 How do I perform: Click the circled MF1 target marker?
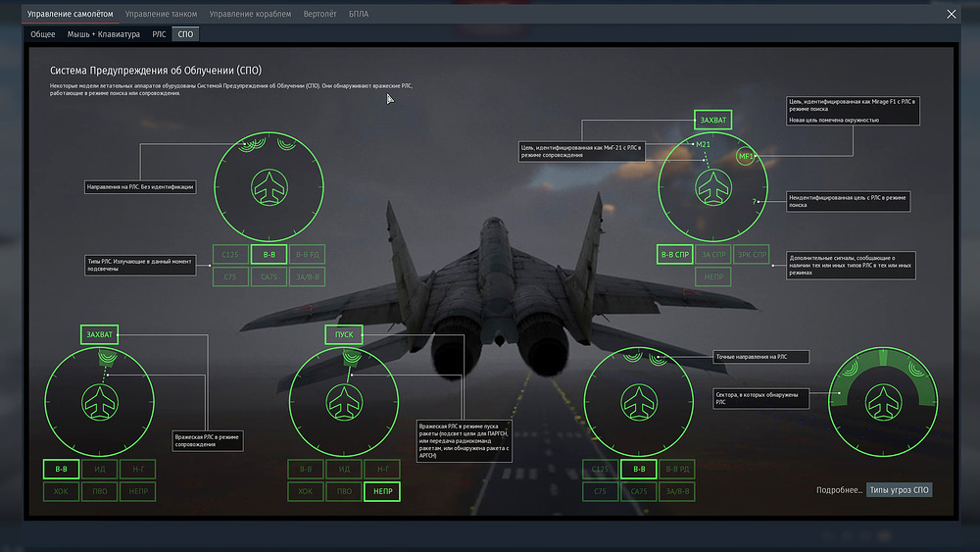[747, 157]
